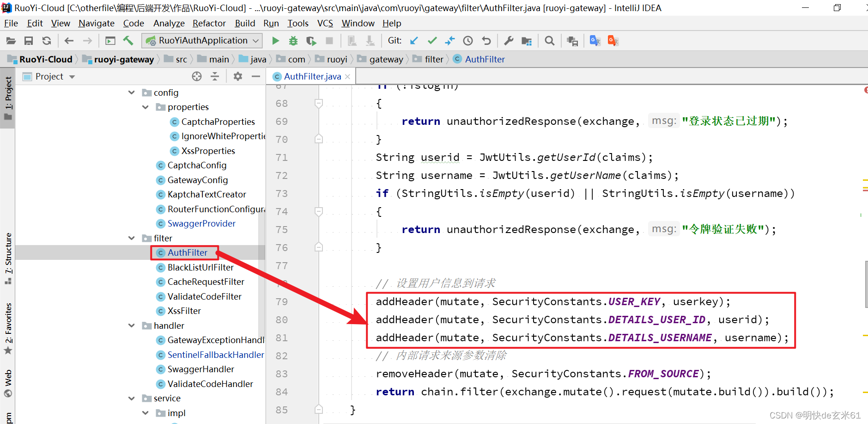Screen dimensions: 868x424
Task: Open the Refactor menu
Action: (x=209, y=23)
